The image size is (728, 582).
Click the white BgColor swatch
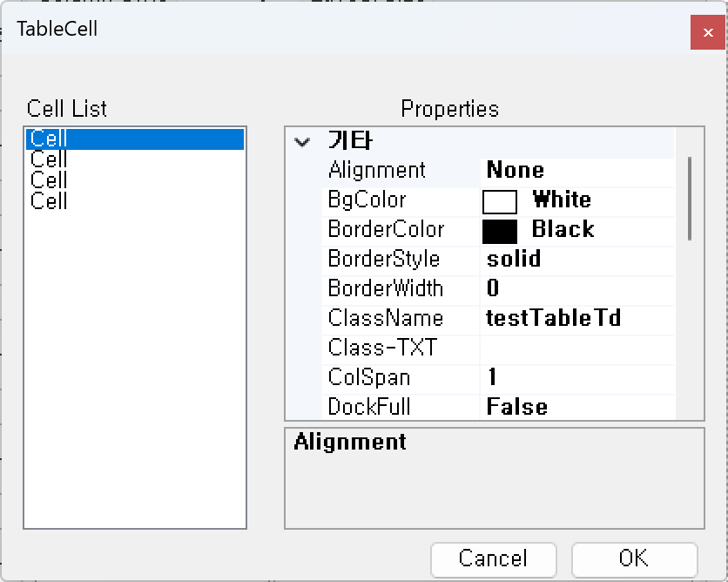pos(498,200)
